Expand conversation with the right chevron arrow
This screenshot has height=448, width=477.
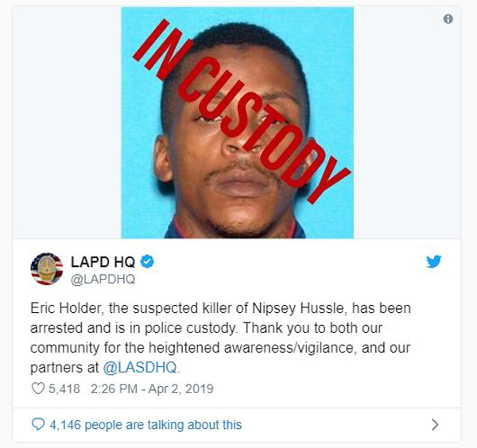[436, 425]
